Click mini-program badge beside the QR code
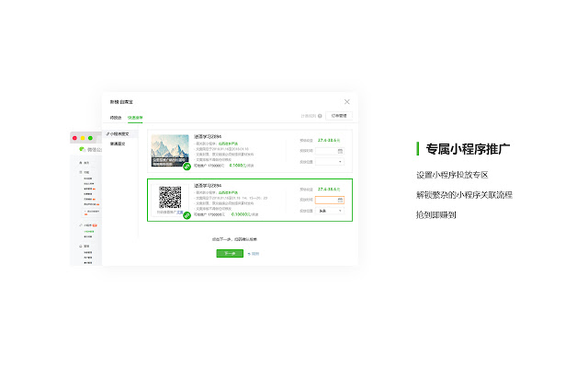This screenshot has height=368, width=588. pyautogui.click(x=187, y=215)
